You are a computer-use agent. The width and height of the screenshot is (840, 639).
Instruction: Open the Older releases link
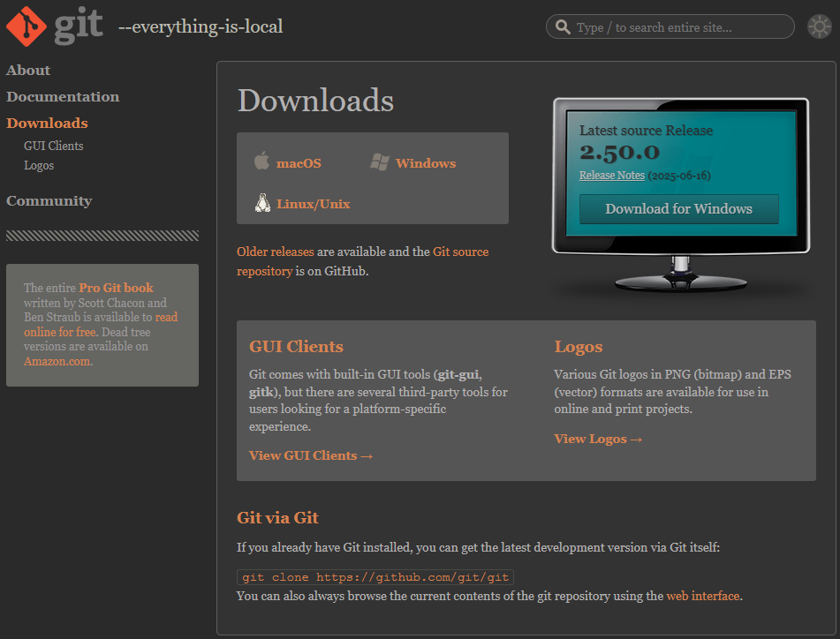(276, 252)
